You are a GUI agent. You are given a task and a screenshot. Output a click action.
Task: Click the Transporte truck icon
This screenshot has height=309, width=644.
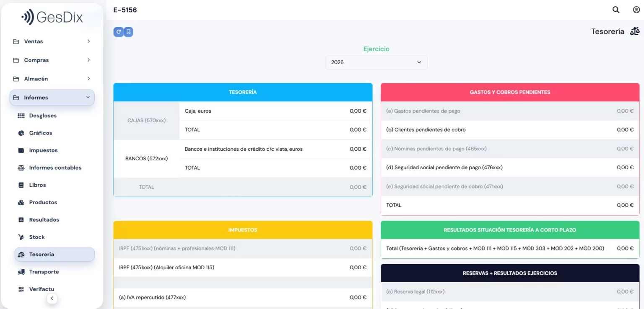(21, 272)
